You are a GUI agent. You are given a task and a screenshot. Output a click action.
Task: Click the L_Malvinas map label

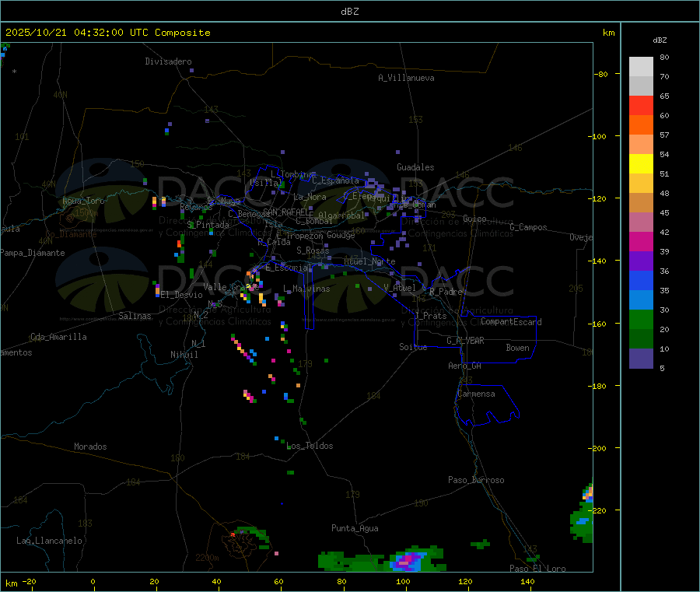306,289
